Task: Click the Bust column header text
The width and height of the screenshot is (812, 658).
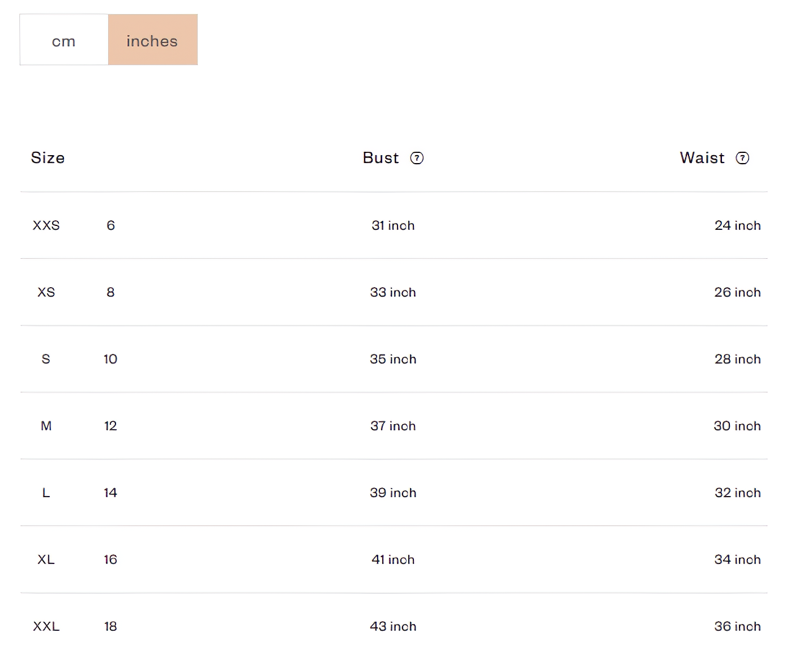Action: pos(381,158)
